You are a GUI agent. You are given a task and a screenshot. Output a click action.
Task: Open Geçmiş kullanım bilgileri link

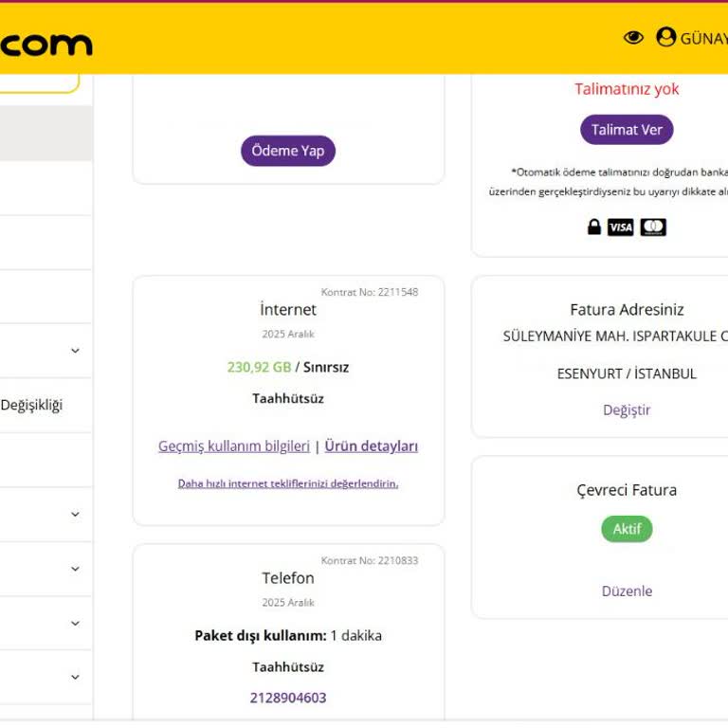click(234, 446)
